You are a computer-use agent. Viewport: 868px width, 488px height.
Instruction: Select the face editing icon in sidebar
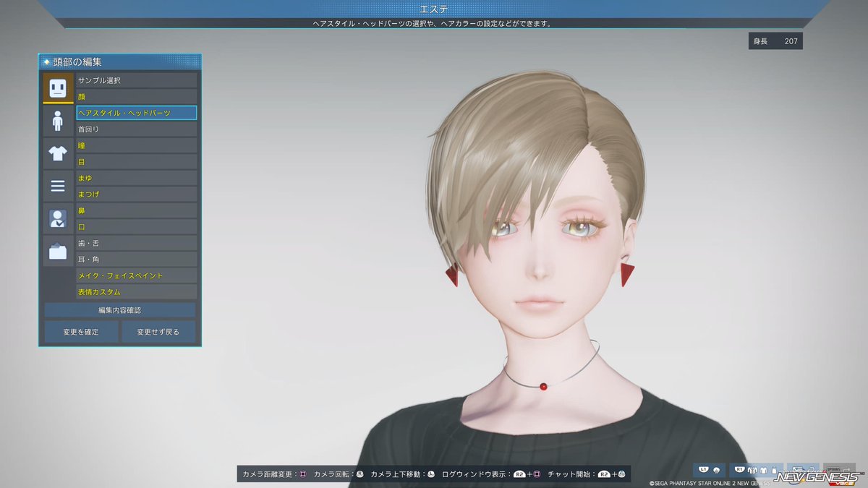[56, 87]
